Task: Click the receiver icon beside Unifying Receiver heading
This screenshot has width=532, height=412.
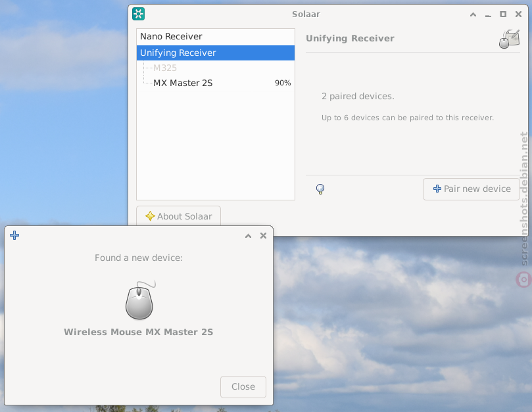Action: coord(509,39)
